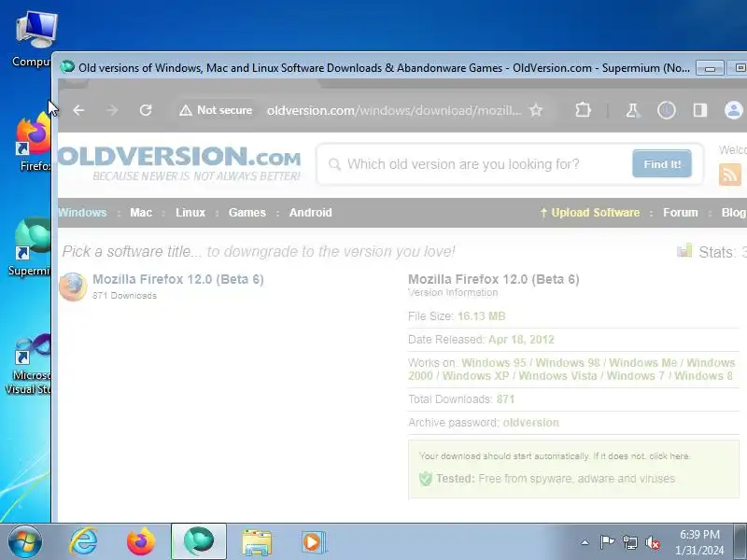Screen dimensions: 747x560
Task: Show hidden tray icons arrow
Action: [585, 542]
